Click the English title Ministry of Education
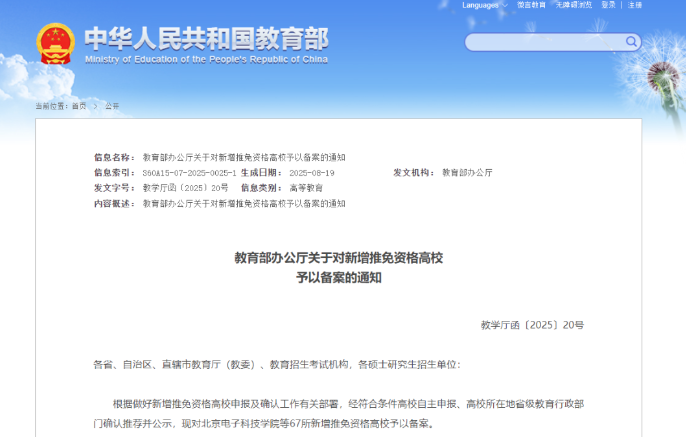Image resolution: width=686 pixels, height=443 pixels. (206, 59)
